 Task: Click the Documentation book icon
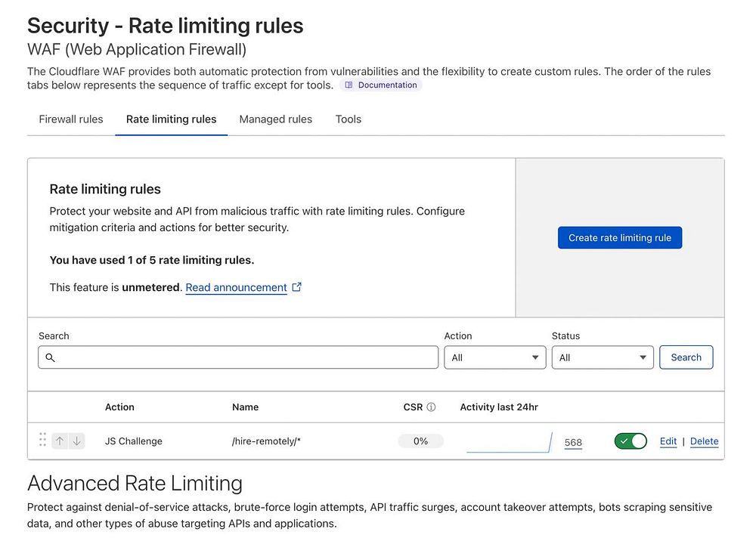349,85
